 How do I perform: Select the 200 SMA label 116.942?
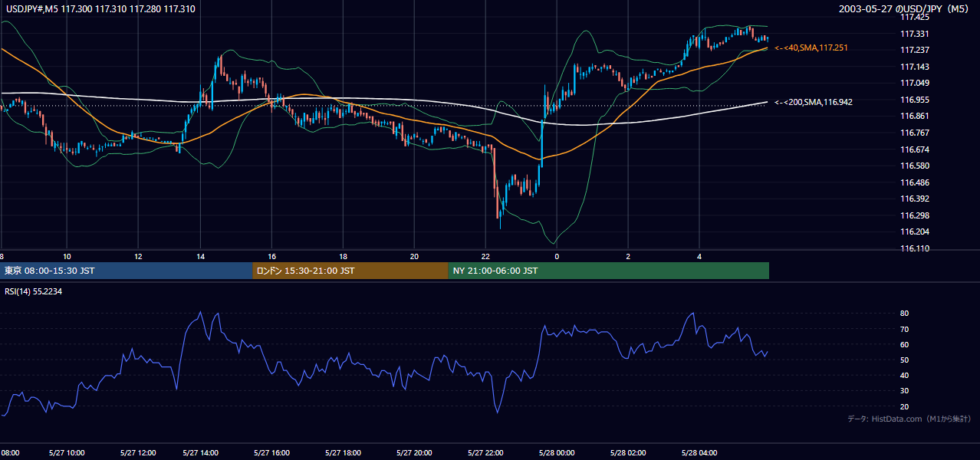[x=814, y=102]
